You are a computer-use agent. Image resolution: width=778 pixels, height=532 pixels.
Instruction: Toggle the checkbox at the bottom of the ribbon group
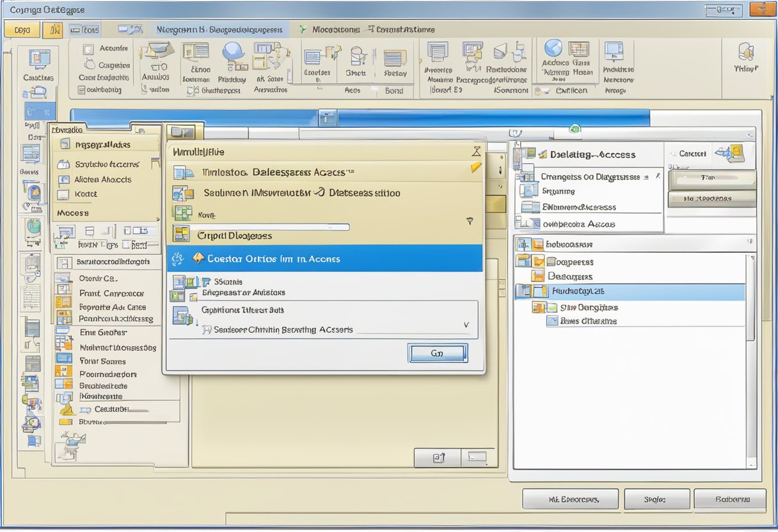83,90
